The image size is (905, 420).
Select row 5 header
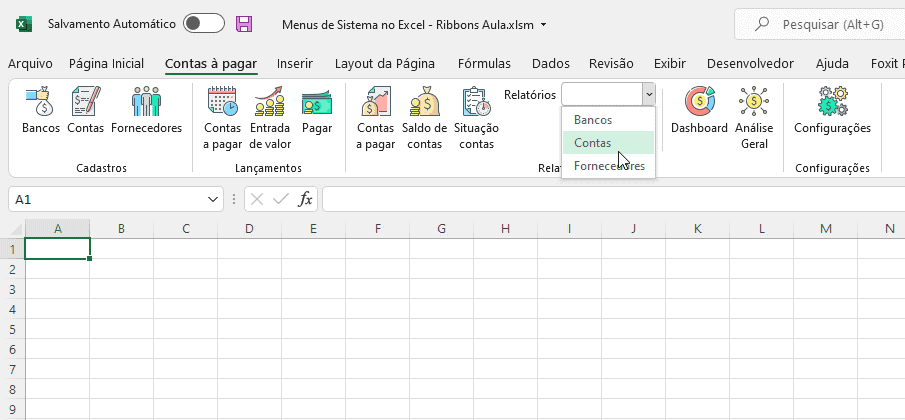click(12, 329)
